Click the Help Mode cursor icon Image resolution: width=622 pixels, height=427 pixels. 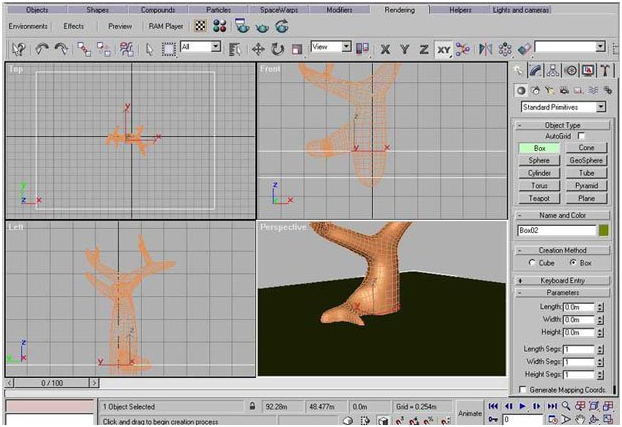19,49
